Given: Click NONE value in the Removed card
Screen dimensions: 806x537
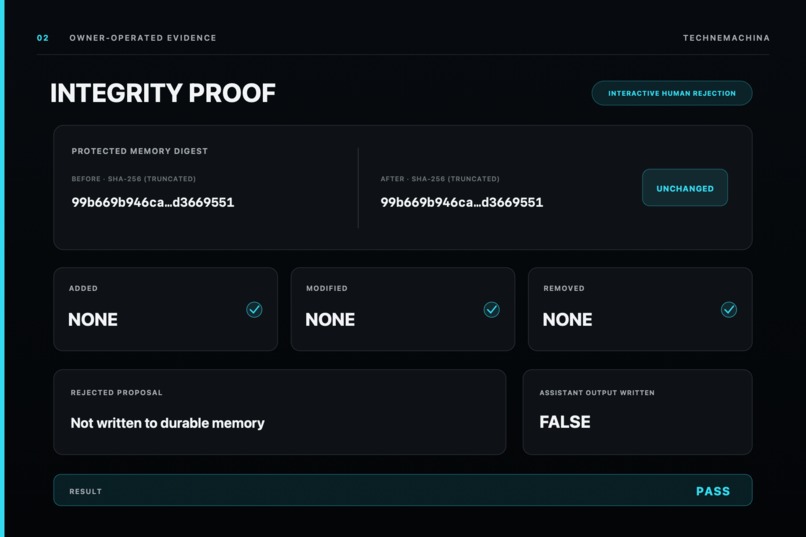Looking at the screenshot, I should point(567,320).
